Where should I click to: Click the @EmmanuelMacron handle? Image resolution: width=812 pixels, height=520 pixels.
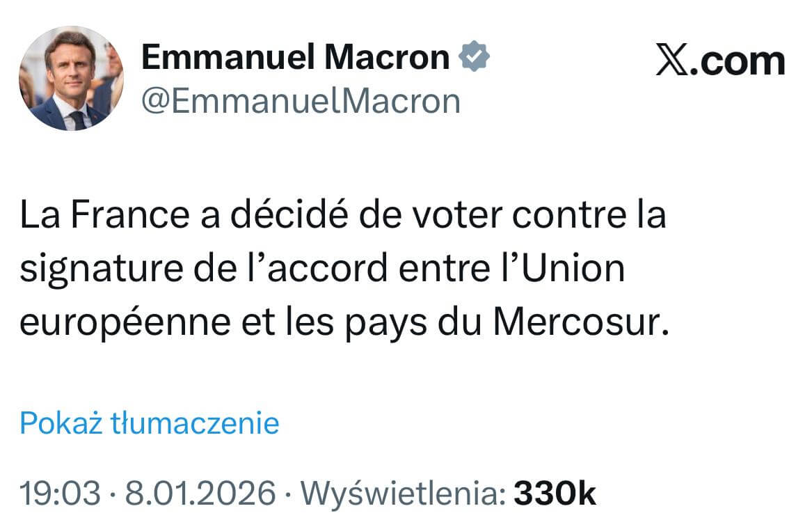click(x=301, y=102)
